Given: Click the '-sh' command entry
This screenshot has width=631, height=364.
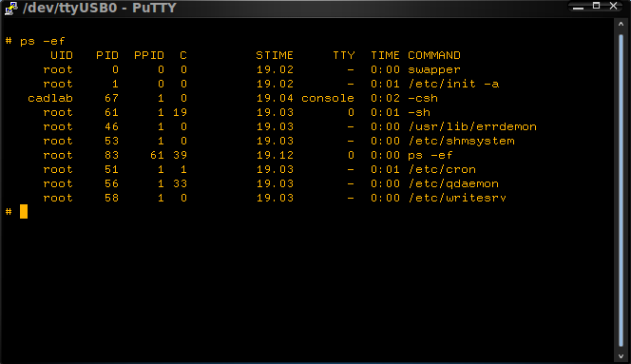Looking at the screenshot, I should coord(419,112).
